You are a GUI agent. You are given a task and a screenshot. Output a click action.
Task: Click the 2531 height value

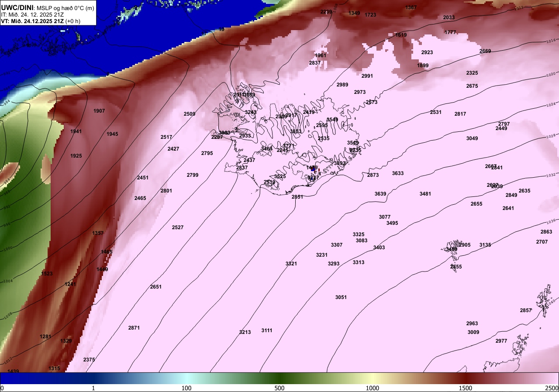[436, 112]
